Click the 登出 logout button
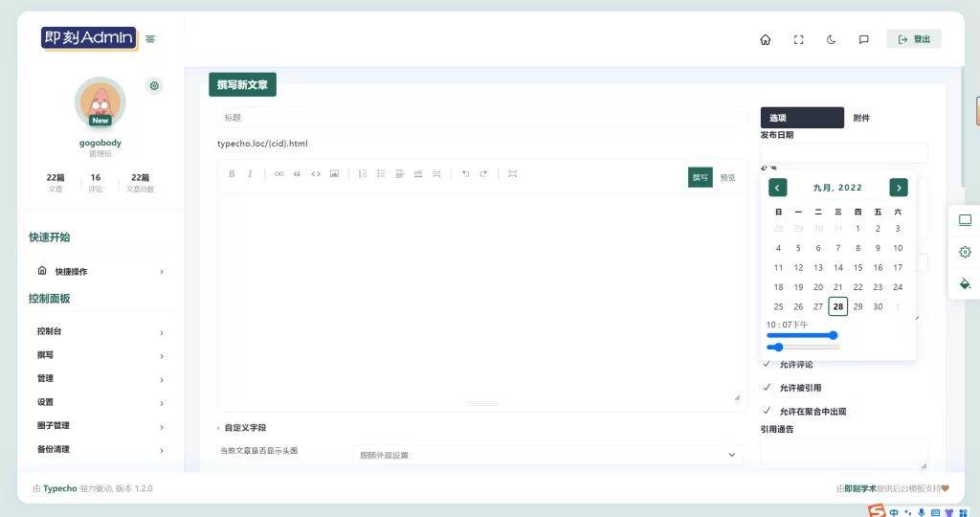This screenshot has height=517, width=980. coord(914,39)
